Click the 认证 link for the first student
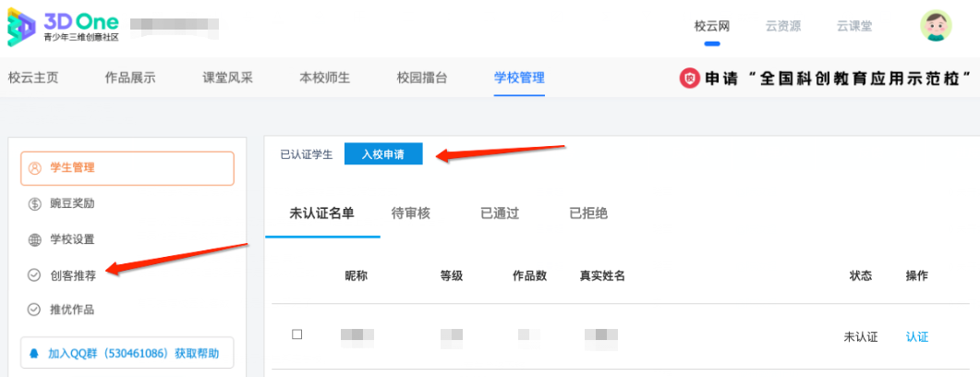Screen dimensions: 980x377 point(917,337)
